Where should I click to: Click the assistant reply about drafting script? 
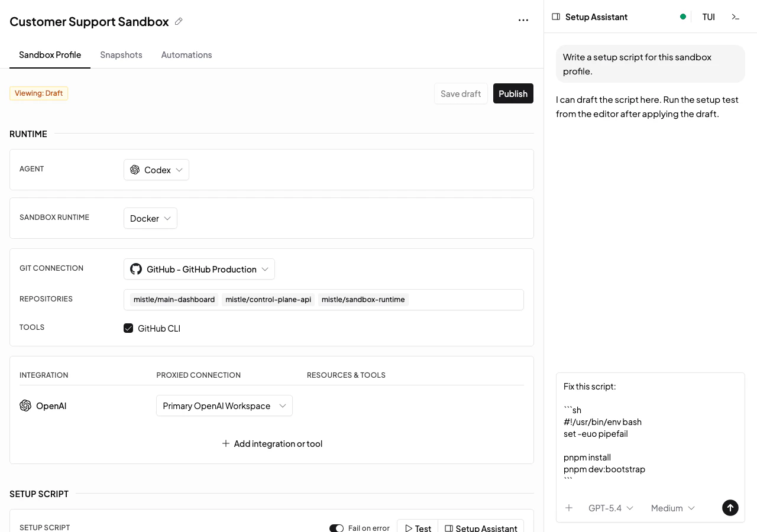648,106
